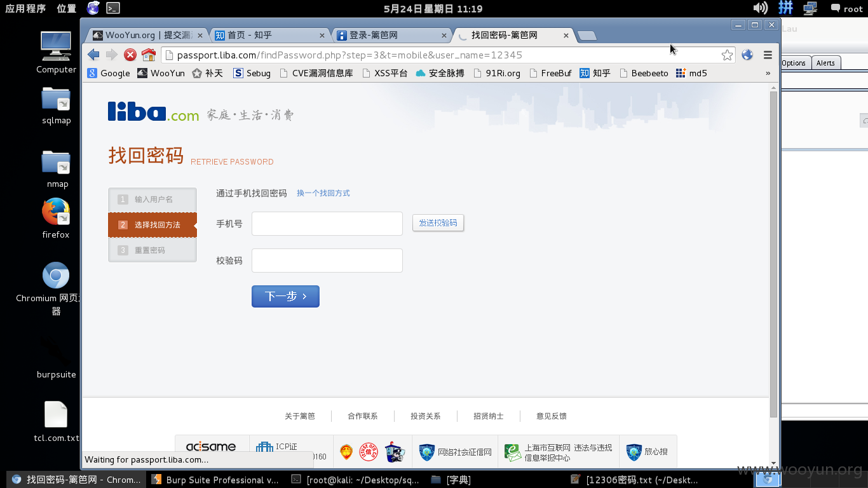
Task: Select the Options tab in Burp window
Action: [x=794, y=63]
